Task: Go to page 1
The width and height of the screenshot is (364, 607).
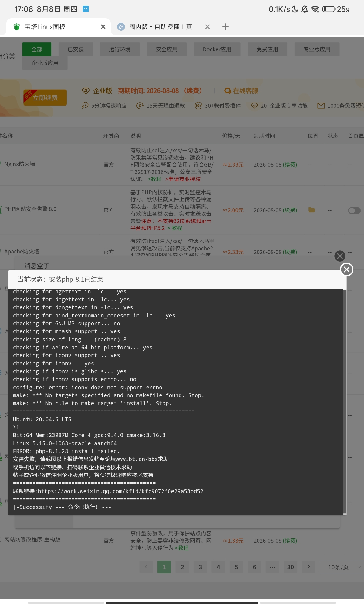Action: pyautogui.click(x=164, y=567)
